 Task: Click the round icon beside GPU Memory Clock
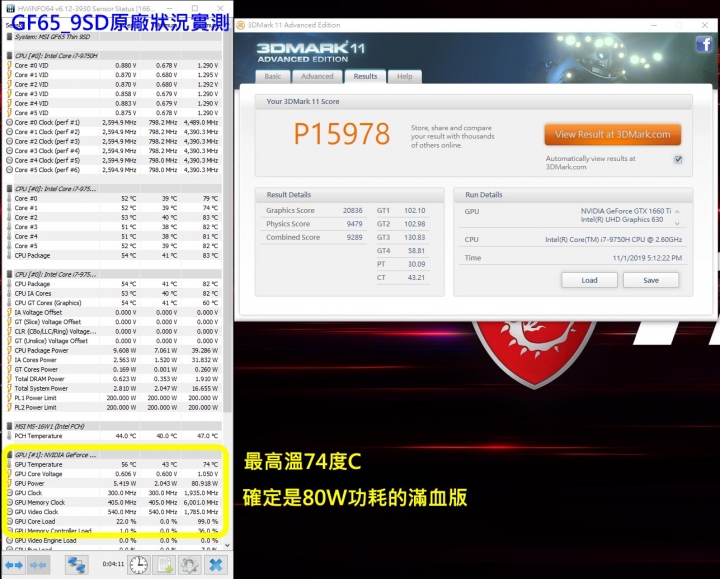9,502
